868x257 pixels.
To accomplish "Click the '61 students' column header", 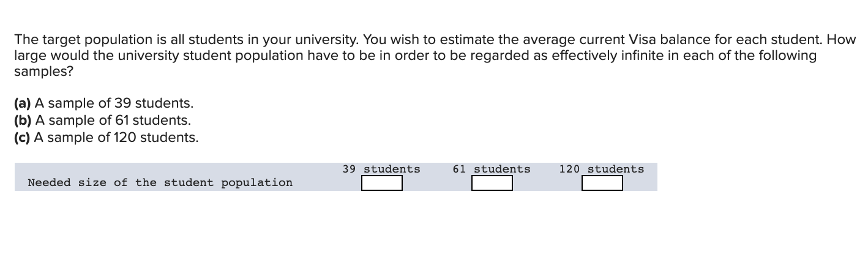I will [x=492, y=169].
